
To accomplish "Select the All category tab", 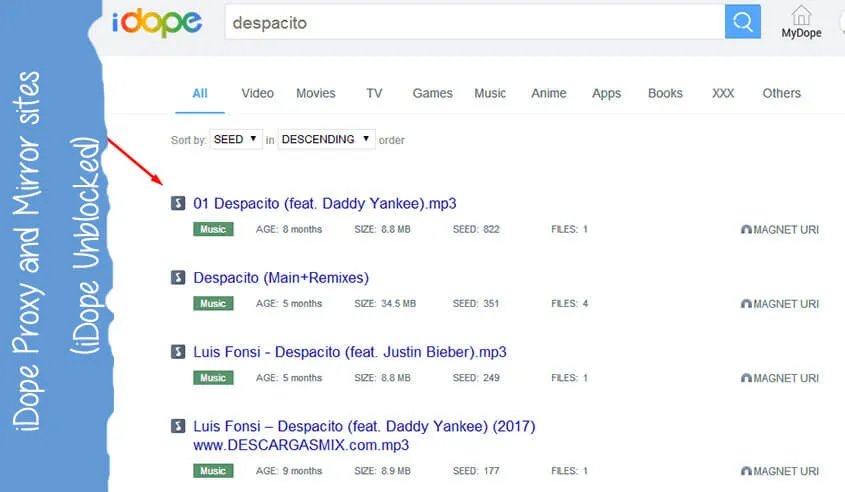I will [x=200, y=93].
